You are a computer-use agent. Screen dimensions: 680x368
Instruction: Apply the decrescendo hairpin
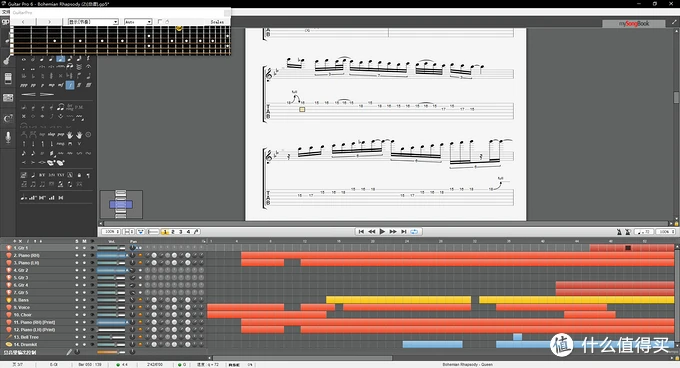[x=47, y=94]
